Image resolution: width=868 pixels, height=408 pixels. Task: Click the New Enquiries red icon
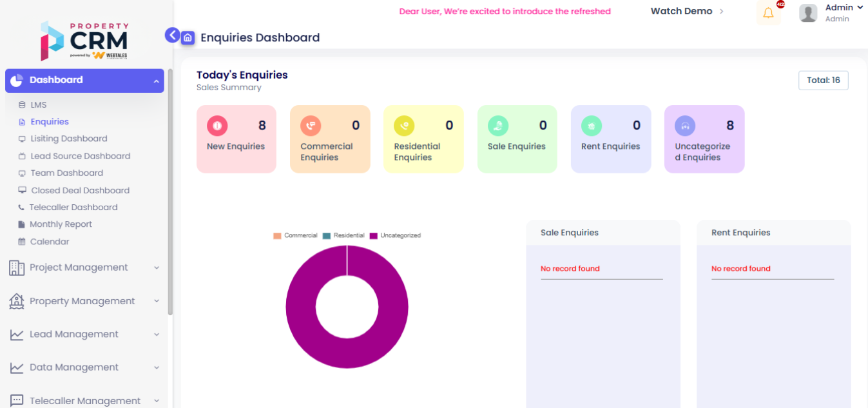coord(217,126)
